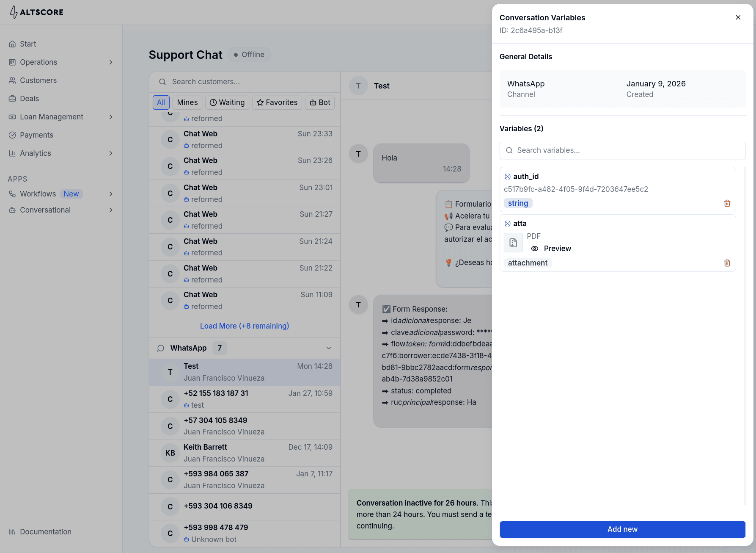Click Load More (+8 remaining)

click(245, 326)
